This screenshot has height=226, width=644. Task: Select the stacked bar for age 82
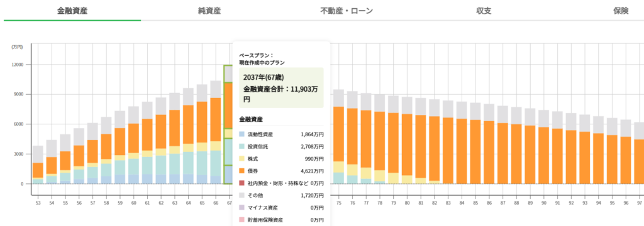[435, 141]
